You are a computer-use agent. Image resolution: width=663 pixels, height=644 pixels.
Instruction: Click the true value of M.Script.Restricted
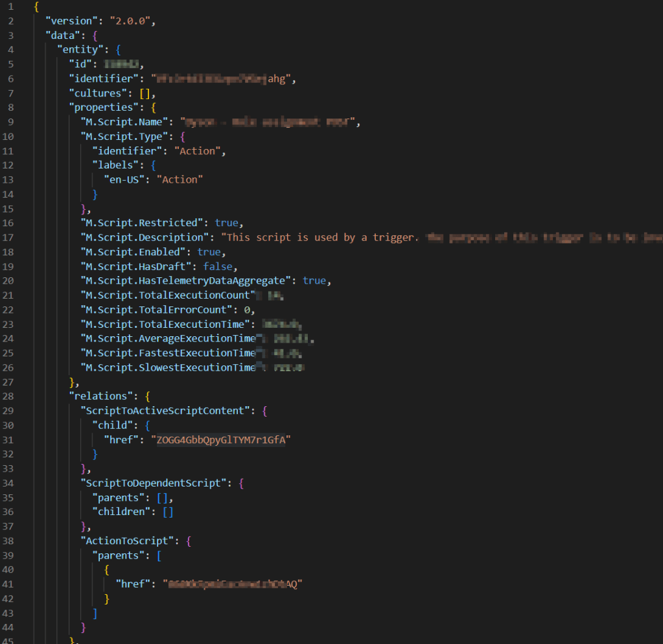click(x=226, y=223)
